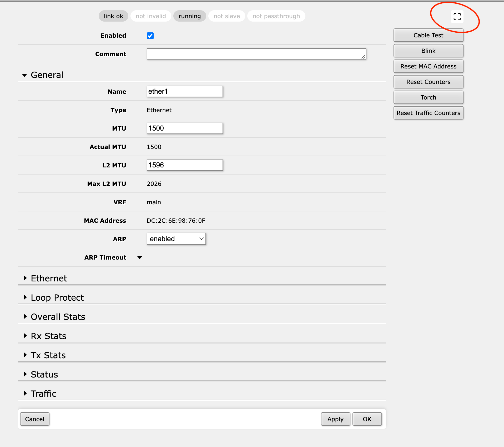Run the Cable Test
The width and height of the screenshot is (504, 447).
coord(428,35)
